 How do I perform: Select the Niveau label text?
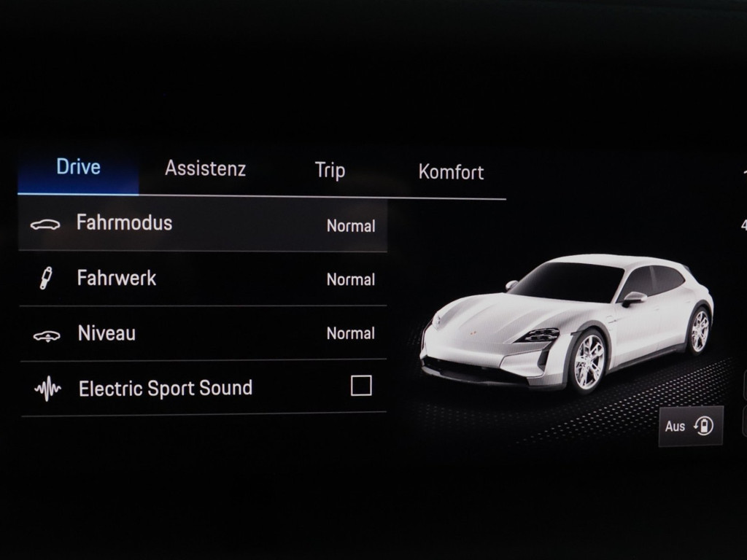[x=107, y=334]
